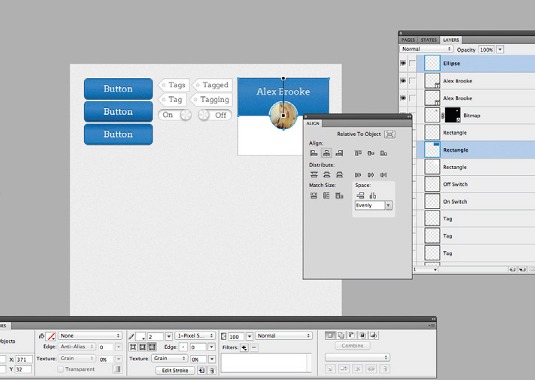Click match width icon in Align panel
535x380 pixels.
[x=314, y=196]
